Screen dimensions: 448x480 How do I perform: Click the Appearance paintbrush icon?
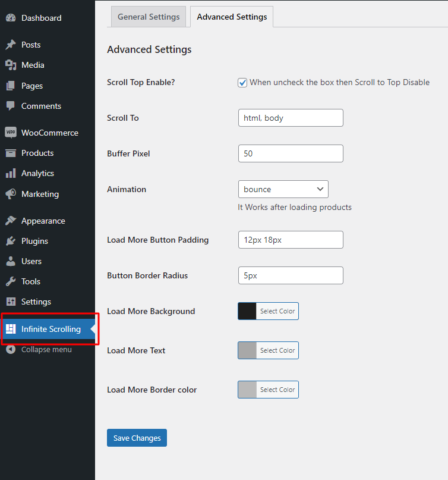pyautogui.click(x=11, y=221)
